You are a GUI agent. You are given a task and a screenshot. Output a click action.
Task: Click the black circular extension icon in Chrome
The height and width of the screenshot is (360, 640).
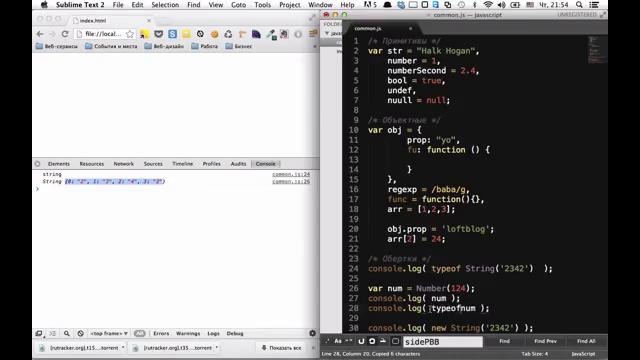pyautogui.click(x=200, y=34)
